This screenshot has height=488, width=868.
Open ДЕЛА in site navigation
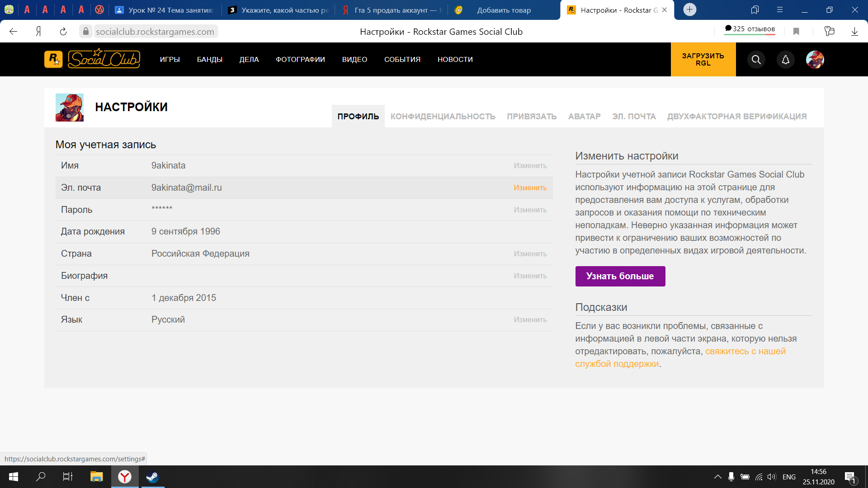[249, 59]
